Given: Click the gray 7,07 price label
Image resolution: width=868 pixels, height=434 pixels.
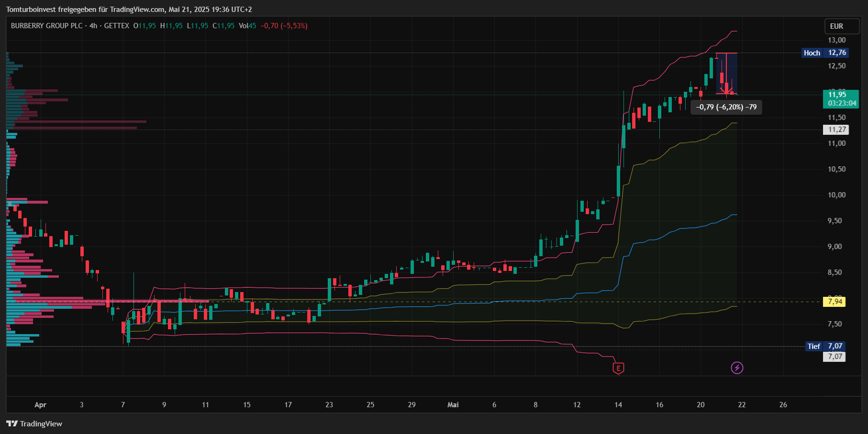Looking at the screenshot, I should point(834,357).
